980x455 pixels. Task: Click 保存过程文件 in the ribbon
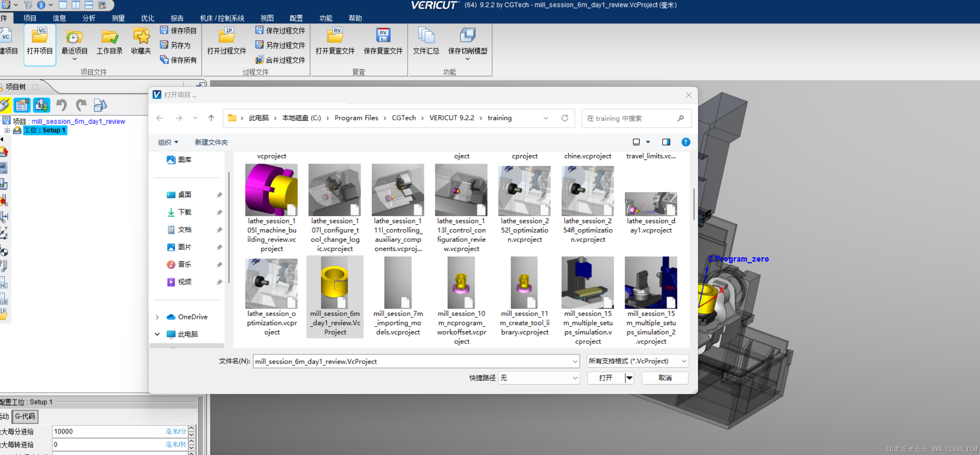[x=280, y=31]
